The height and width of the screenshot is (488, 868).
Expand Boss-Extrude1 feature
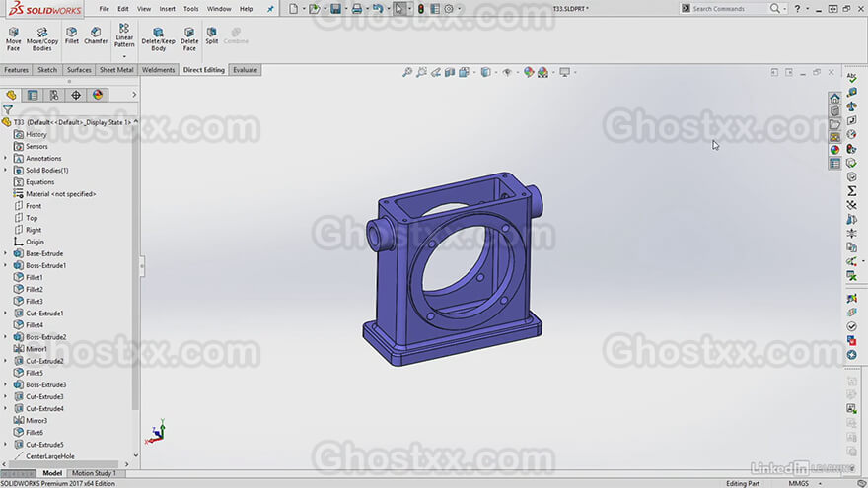6,265
